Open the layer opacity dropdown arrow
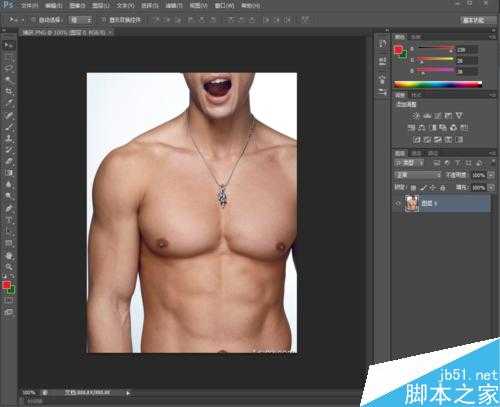The image size is (500, 407). coord(491,175)
